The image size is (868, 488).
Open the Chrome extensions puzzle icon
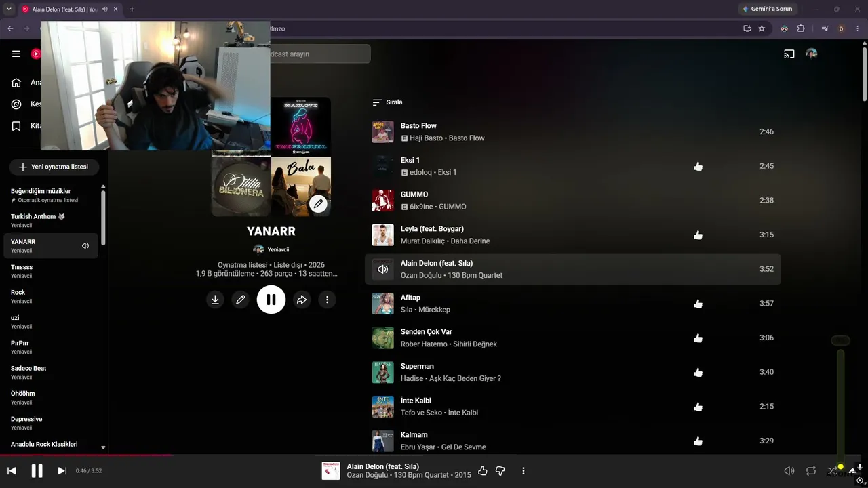(801, 28)
